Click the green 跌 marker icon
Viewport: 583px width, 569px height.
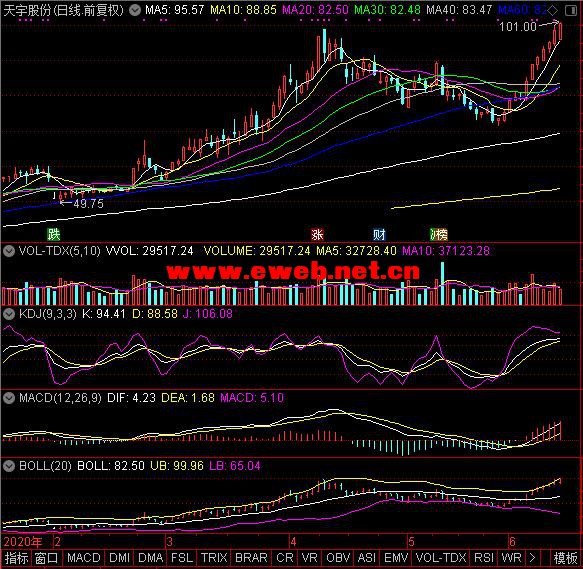click(54, 234)
